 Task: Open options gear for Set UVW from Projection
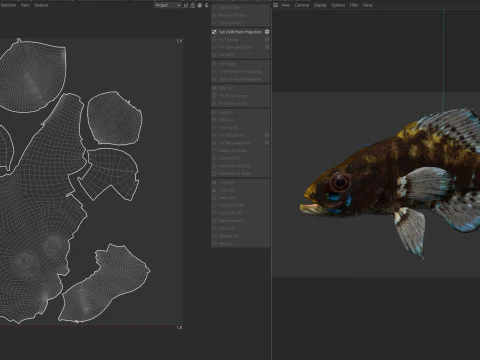click(267, 32)
